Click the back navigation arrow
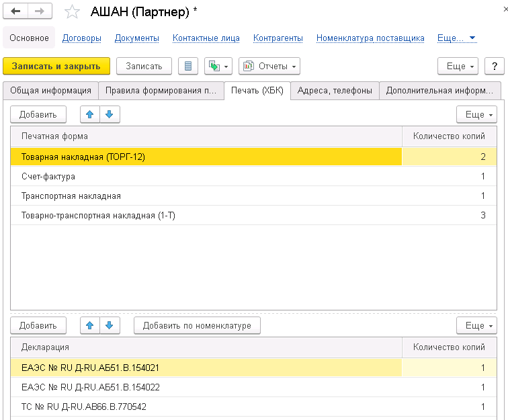 click(x=15, y=12)
